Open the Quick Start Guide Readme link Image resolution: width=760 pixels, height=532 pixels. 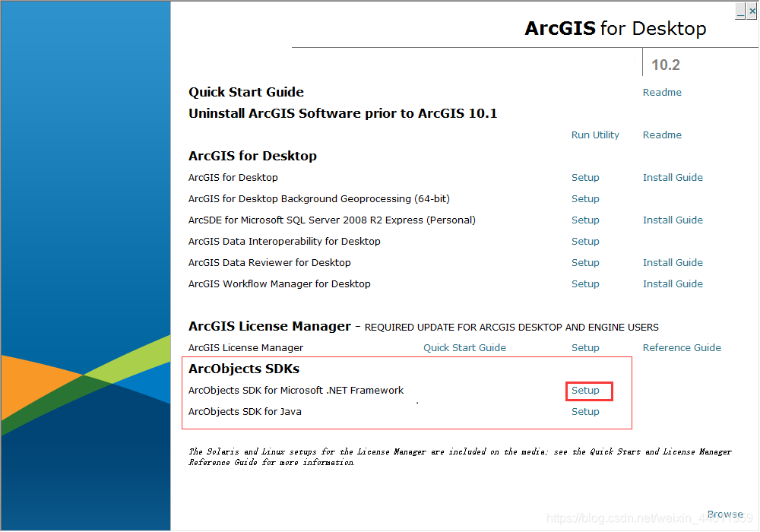click(x=662, y=92)
